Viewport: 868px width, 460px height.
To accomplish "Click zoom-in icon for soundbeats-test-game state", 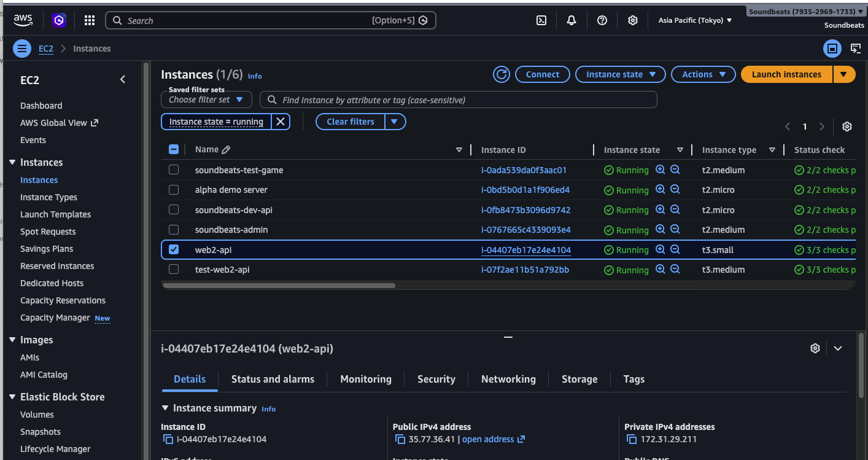I will tap(661, 170).
